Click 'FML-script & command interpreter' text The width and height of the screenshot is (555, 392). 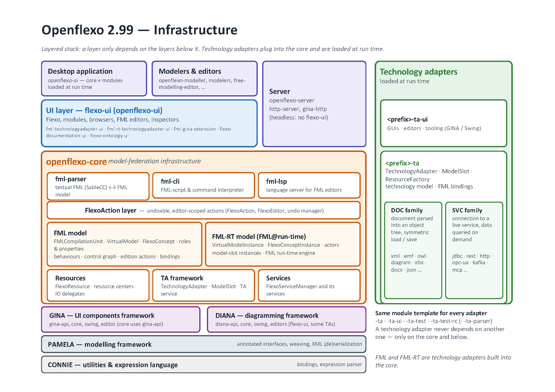[202, 190]
